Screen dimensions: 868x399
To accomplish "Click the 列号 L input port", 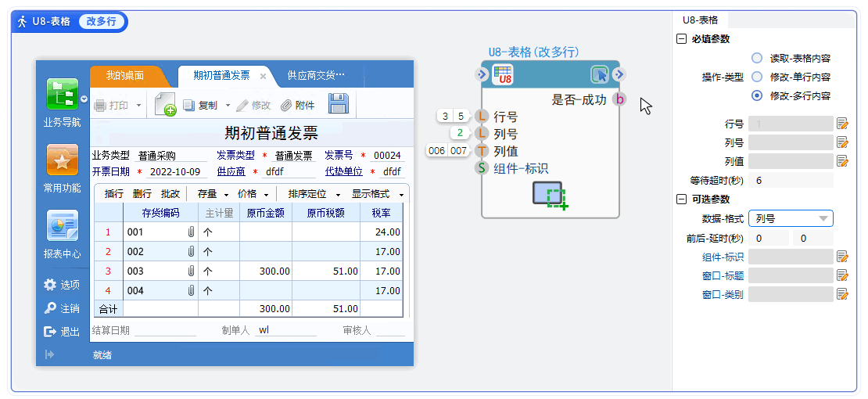I will [482, 134].
